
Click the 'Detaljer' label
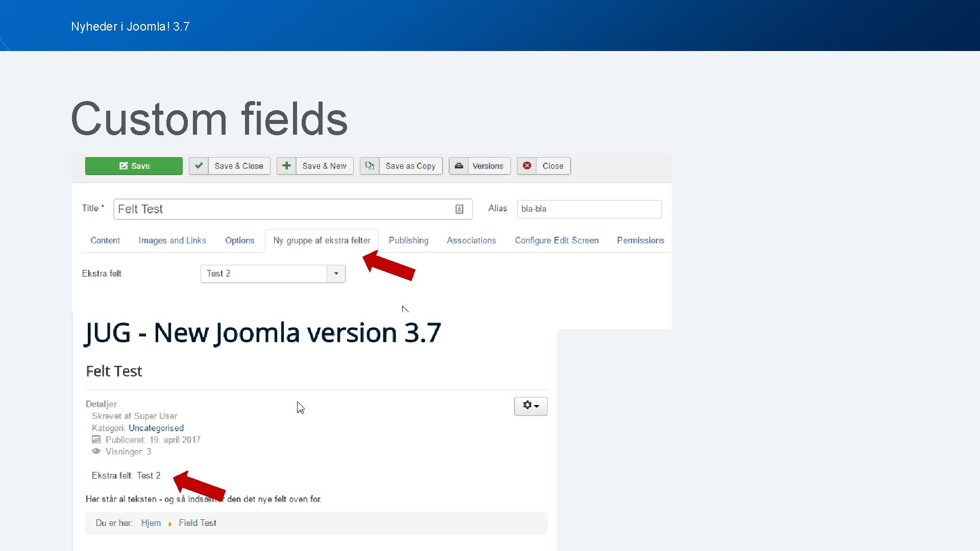pos(101,404)
